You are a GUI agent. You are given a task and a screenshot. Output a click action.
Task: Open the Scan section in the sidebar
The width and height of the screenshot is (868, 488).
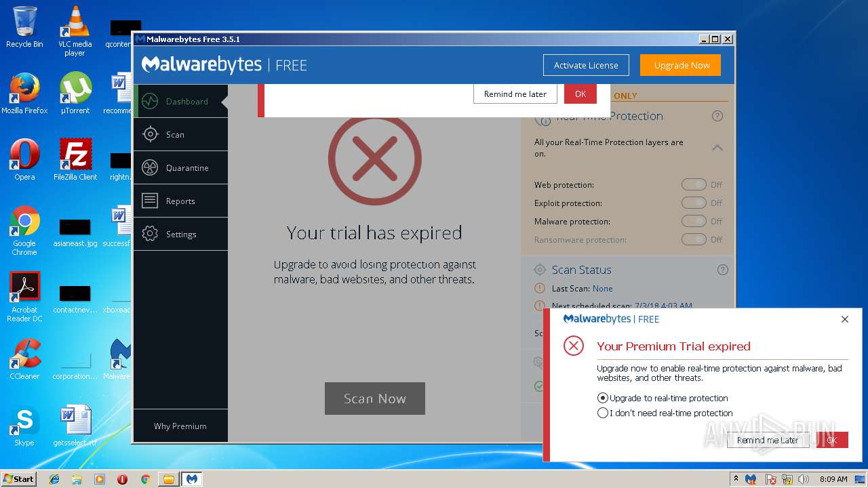(x=180, y=134)
